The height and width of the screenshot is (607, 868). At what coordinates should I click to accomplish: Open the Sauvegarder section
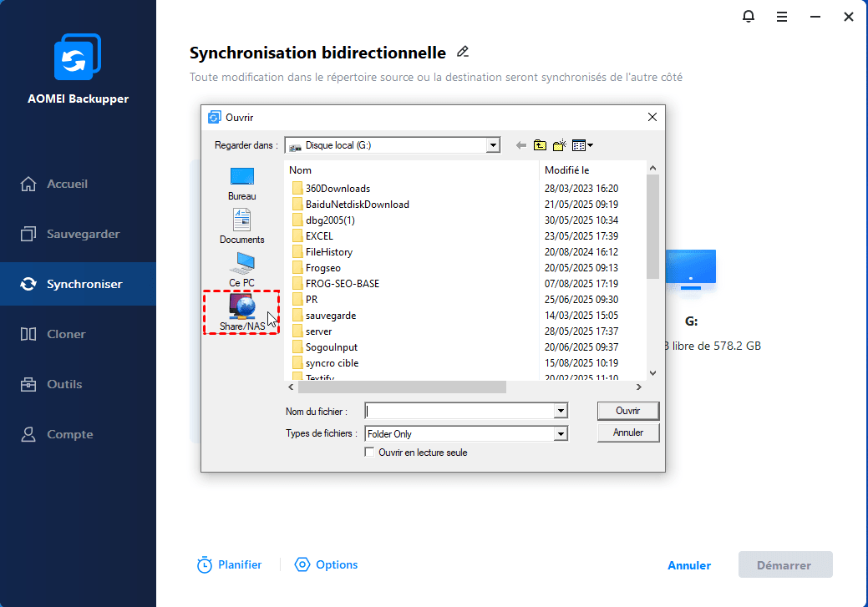coord(78,234)
